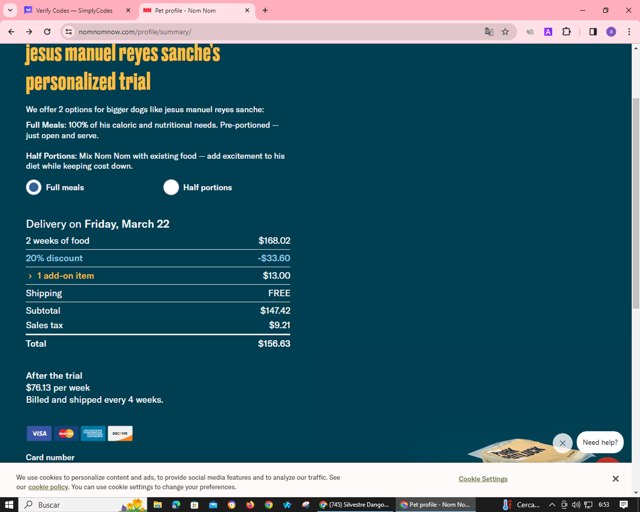The image size is (640, 512).
Task: Open the cookie policy link
Action: point(48,487)
